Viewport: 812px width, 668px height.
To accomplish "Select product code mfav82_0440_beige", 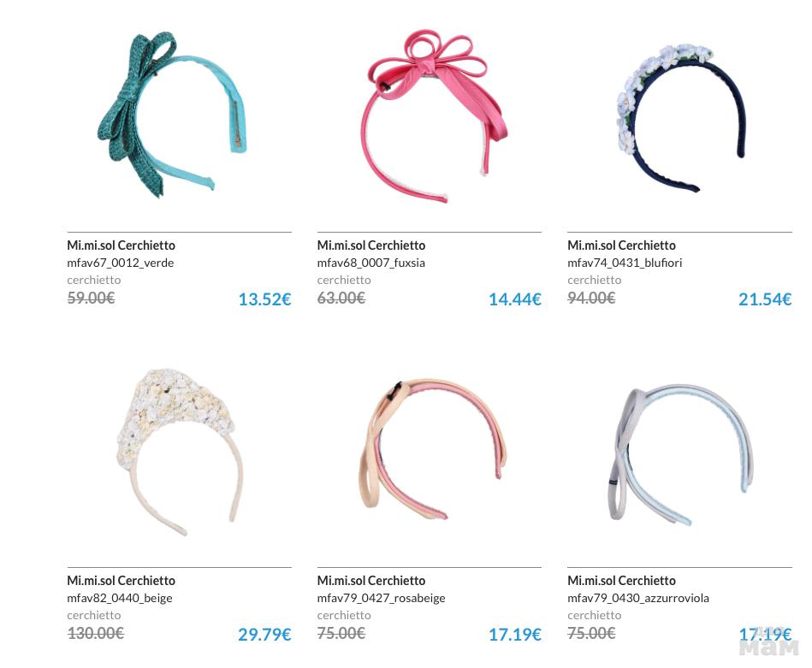I will click(x=120, y=598).
